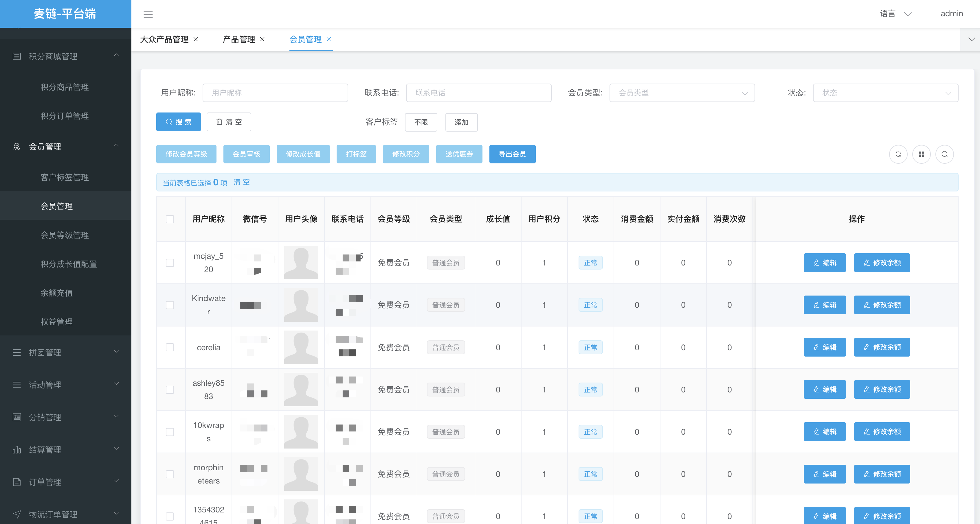Close the 会员管理 tab
Viewport: 980px width, 524px height.
pos(329,39)
